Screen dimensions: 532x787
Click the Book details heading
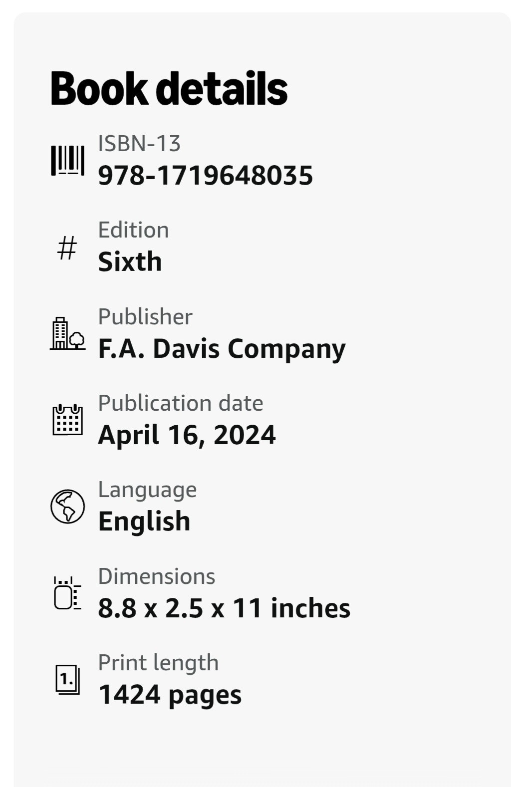[169, 89]
